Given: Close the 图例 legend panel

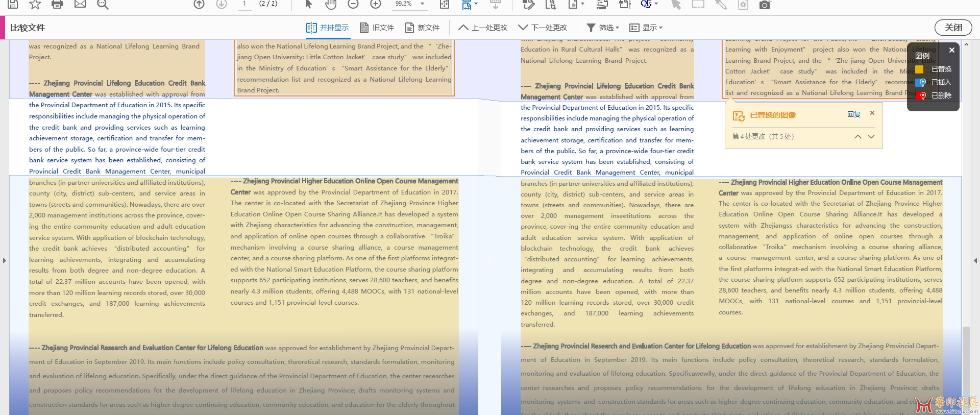Looking at the screenshot, I should tap(951, 50).
